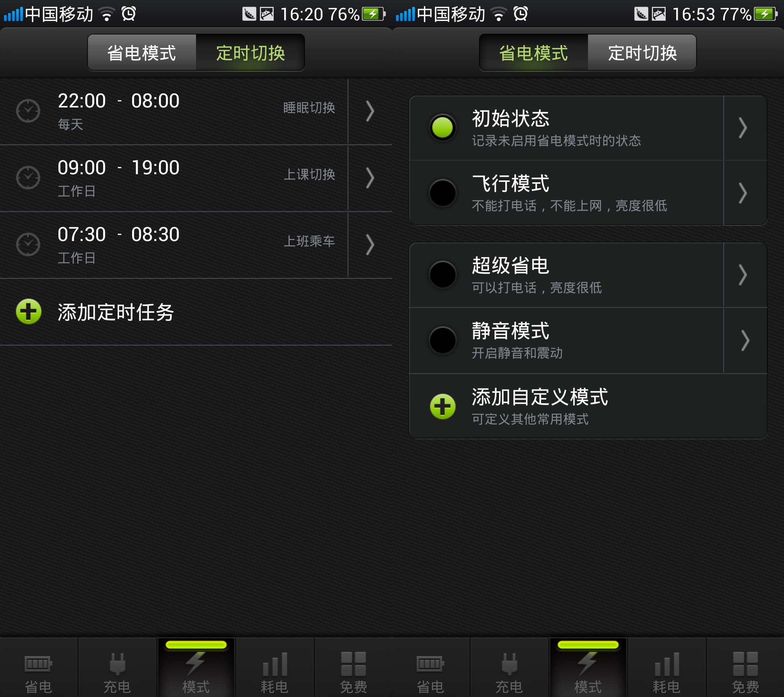Select the 静音模式 radio button
784x697 pixels.
[442, 340]
